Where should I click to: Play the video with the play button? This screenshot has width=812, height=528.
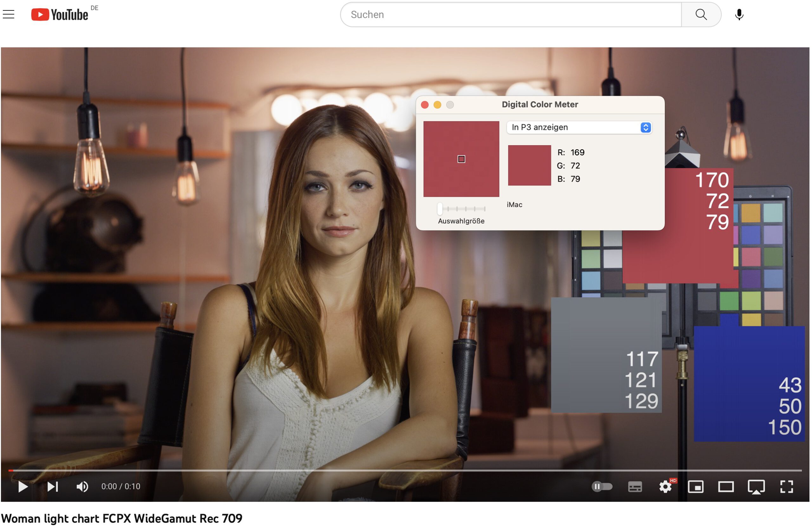(x=23, y=487)
